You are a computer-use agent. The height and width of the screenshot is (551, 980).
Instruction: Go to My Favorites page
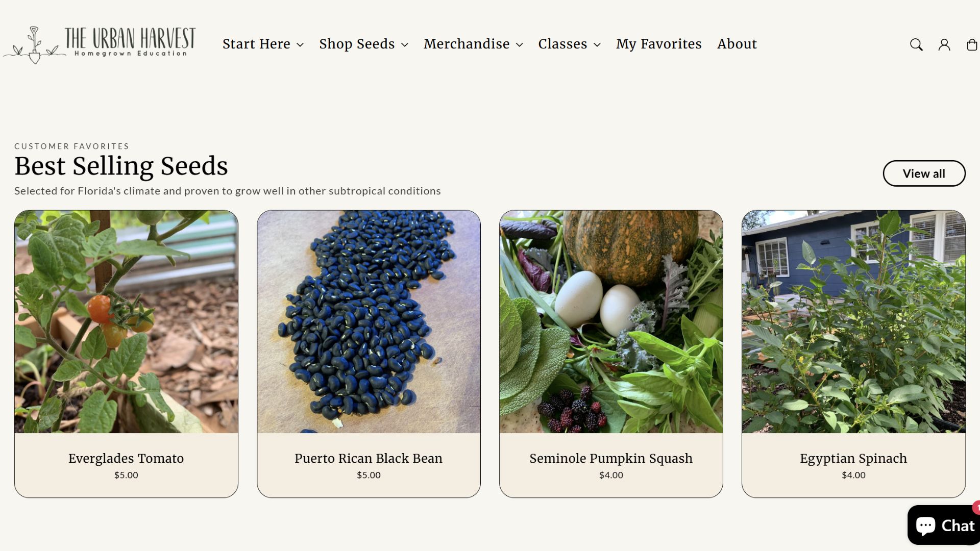(658, 44)
